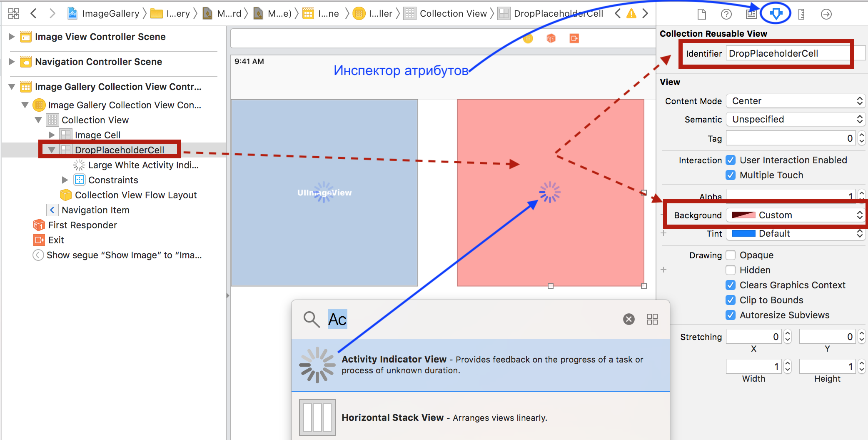The width and height of the screenshot is (868, 440).
Task: Select Exit in document outline
Action: click(49, 240)
